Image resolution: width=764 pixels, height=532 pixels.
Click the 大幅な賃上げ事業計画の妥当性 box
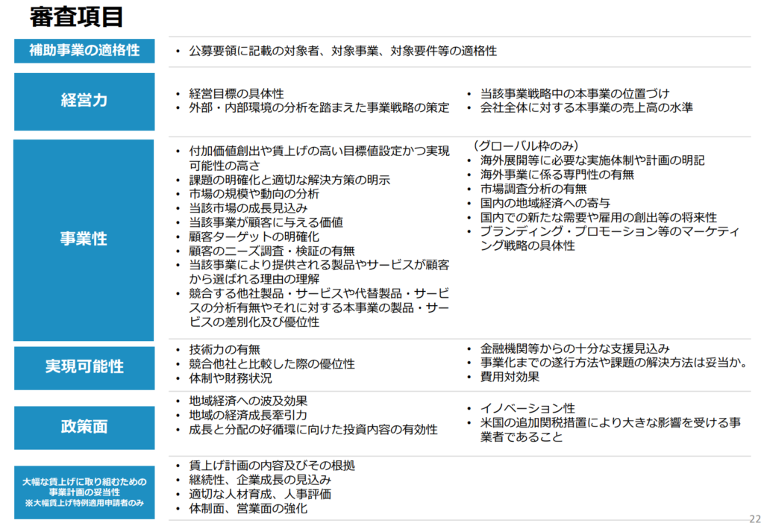[x=84, y=492]
